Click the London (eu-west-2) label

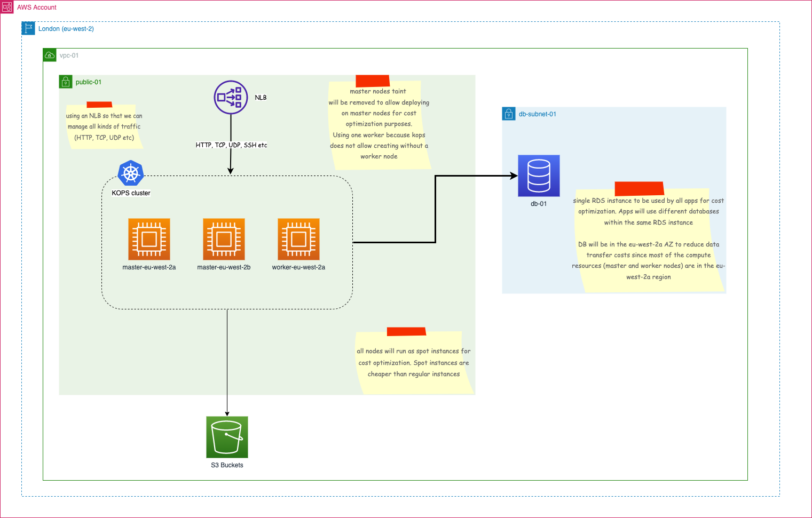point(66,29)
